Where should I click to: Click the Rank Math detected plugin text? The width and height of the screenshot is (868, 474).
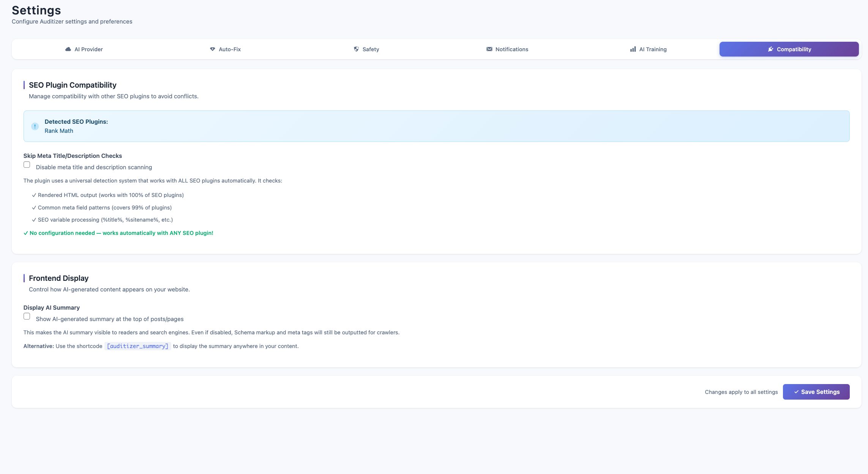point(59,131)
